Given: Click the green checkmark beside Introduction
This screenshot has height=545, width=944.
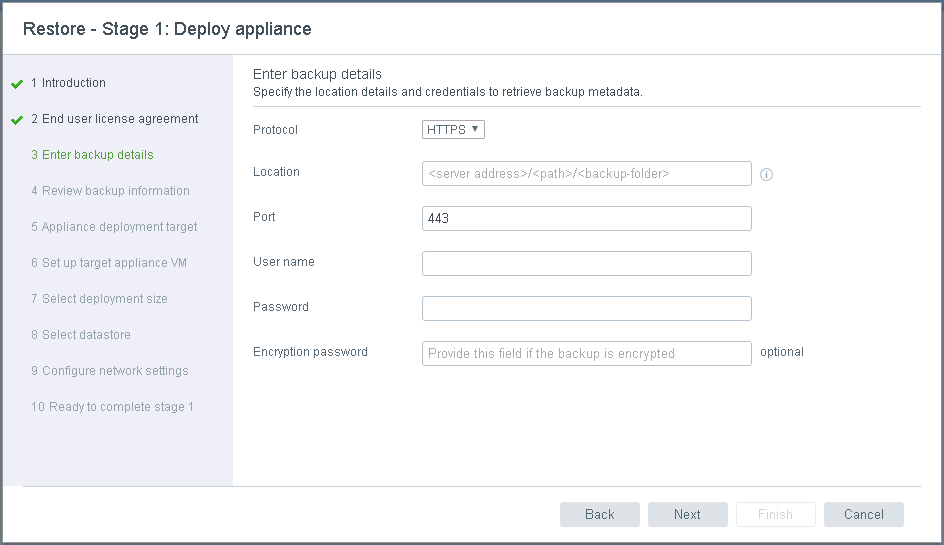Looking at the screenshot, I should (x=17, y=84).
